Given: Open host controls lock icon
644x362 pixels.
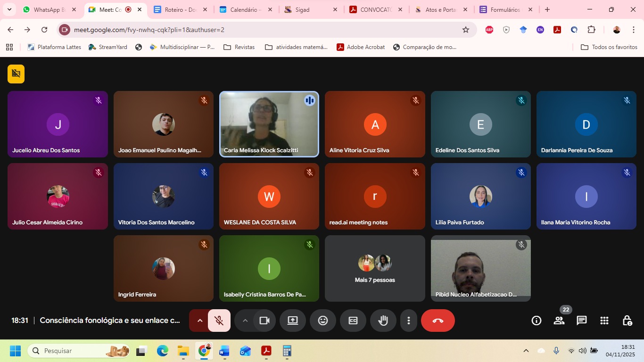Looking at the screenshot, I should pyautogui.click(x=627, y=321).
